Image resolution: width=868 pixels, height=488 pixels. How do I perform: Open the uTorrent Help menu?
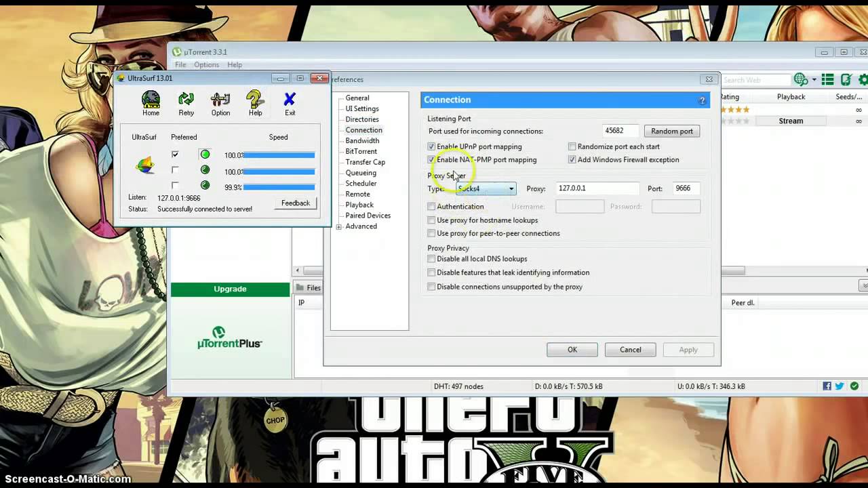pyautogui.click(x=235, y=65)
